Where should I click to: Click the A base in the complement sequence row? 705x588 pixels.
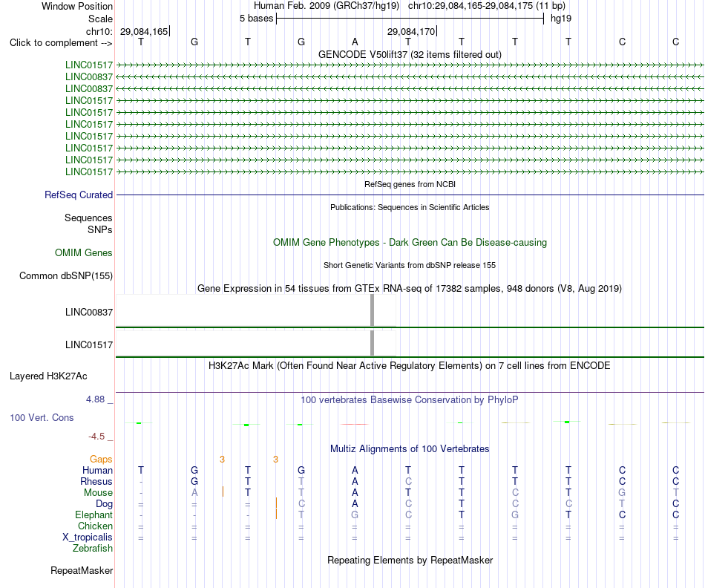(355, 42)
